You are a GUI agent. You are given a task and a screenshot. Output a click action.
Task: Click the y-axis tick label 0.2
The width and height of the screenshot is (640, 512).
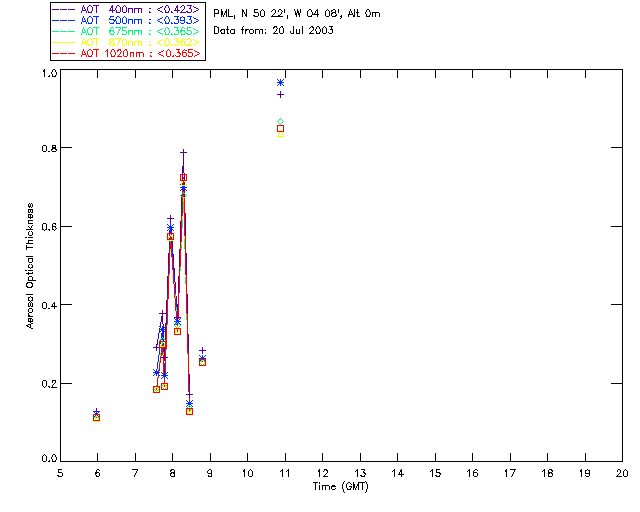49,383
